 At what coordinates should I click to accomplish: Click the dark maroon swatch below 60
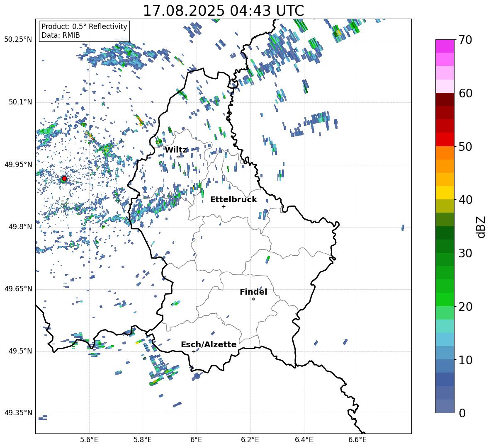pyautogui.click(x=445, y=99)
